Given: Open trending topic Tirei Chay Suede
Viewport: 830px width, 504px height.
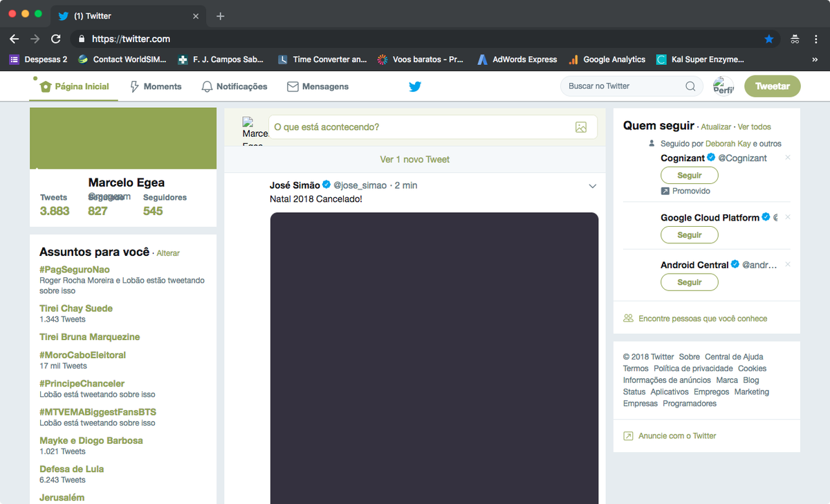Looking at the screenshot, I should pos(76,308).
